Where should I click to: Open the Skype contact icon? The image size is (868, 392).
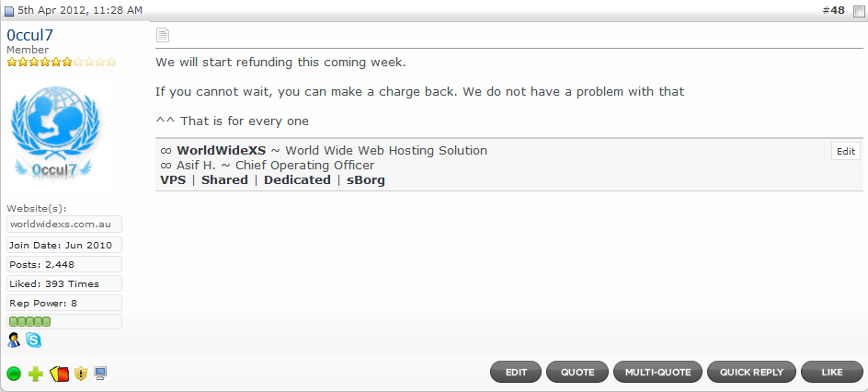coord(34,340)
